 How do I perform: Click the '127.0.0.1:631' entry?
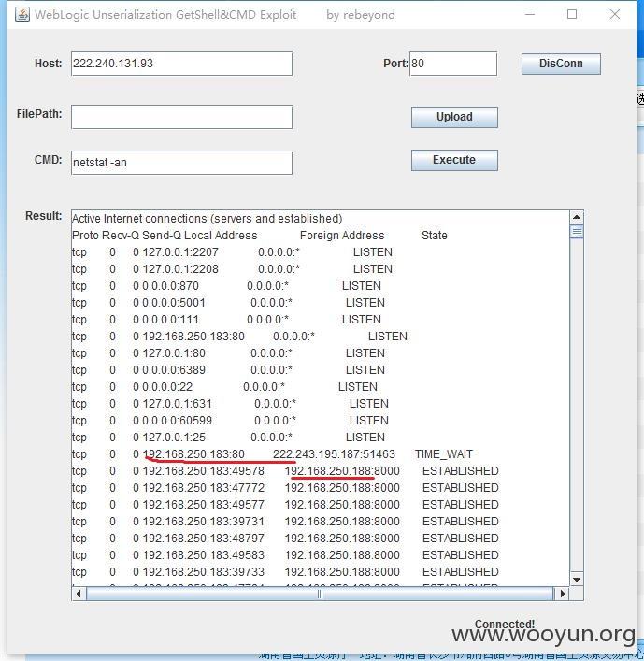(177, 404)
